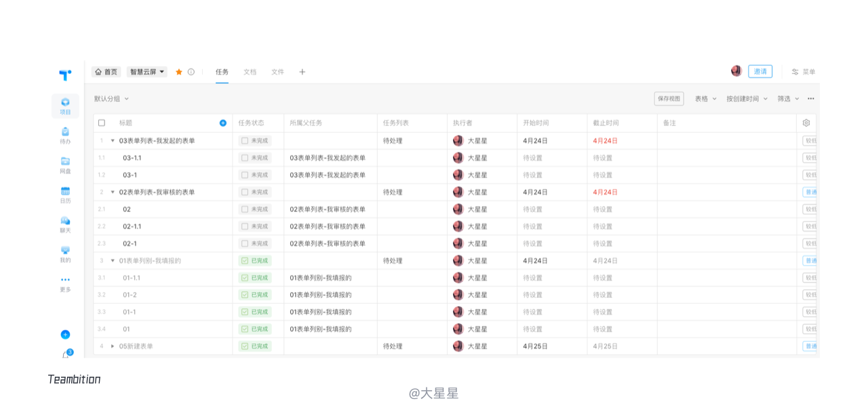Image resolution: width=868 pixels, height=416 pixels.
Task: Click the orange star favorite icon
Action: coord(179,72)
